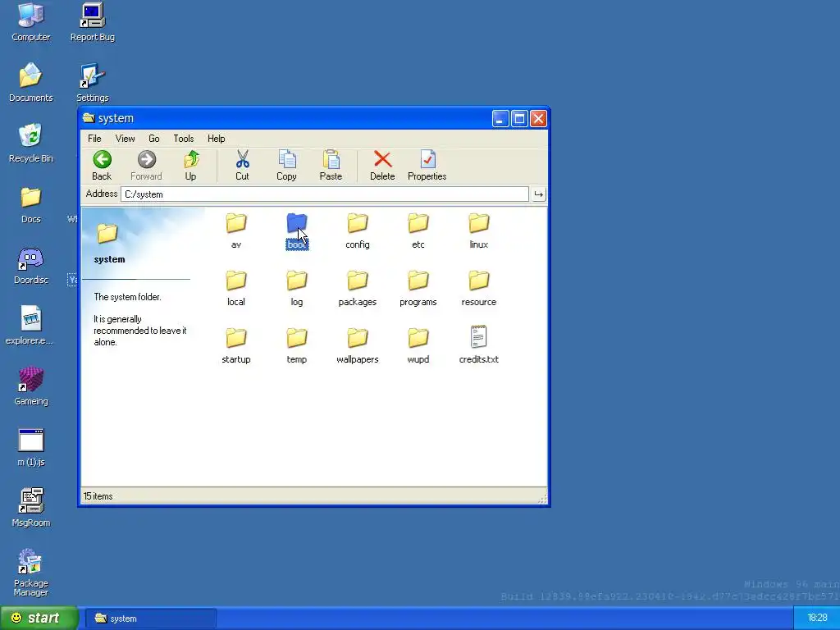Select the packages folder
This screenshot has width=840, height=630.
[x=358, y=288]
